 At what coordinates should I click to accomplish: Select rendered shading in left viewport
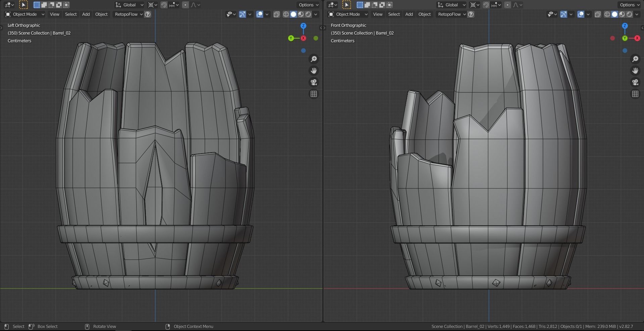tap(308, 14)
